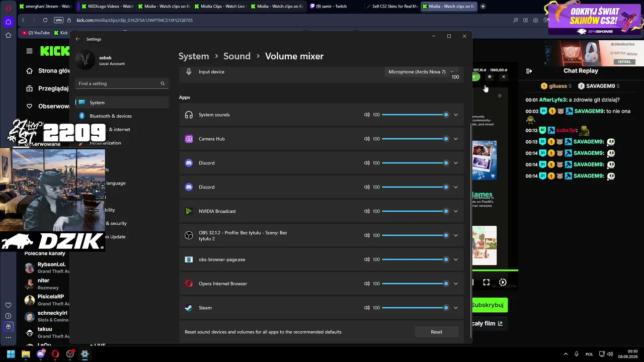Open the Kick hamburger menu
This screenshot has width=644, height=362.
30,51
